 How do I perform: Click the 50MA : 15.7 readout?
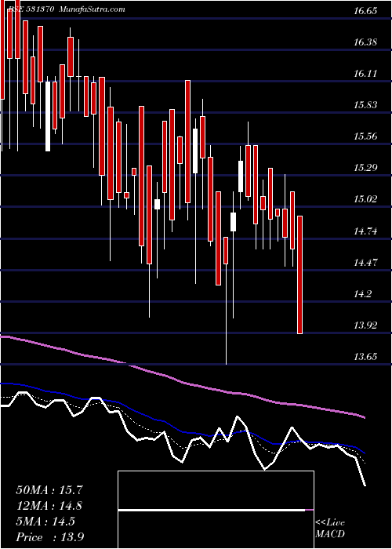(49, 490)
